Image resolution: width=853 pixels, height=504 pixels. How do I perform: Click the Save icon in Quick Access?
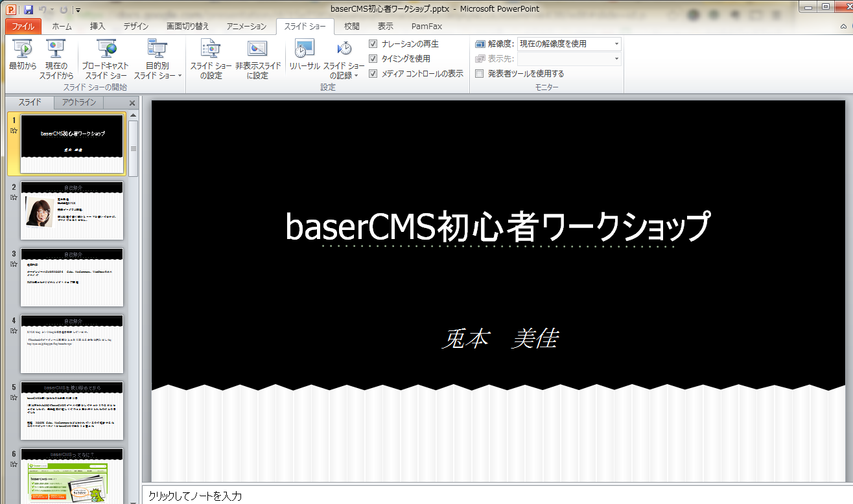29,10
